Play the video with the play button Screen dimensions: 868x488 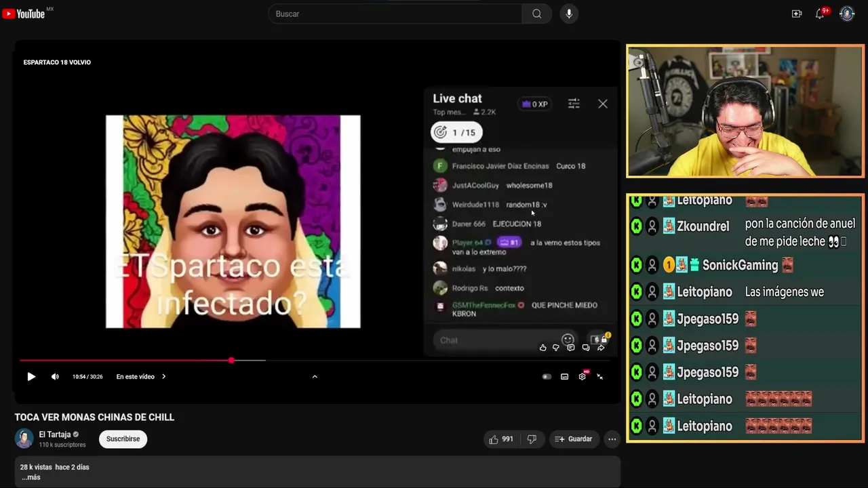pyautogui.click(x=31, y=377)
